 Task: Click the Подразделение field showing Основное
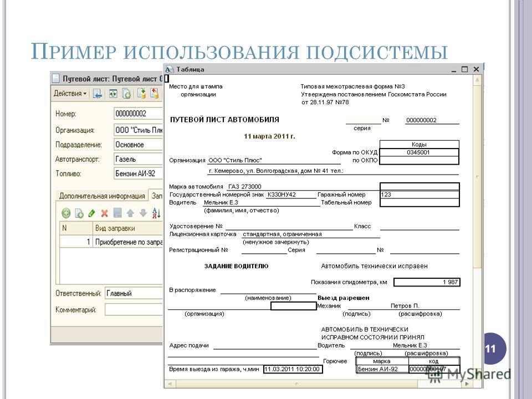(139, 145)
